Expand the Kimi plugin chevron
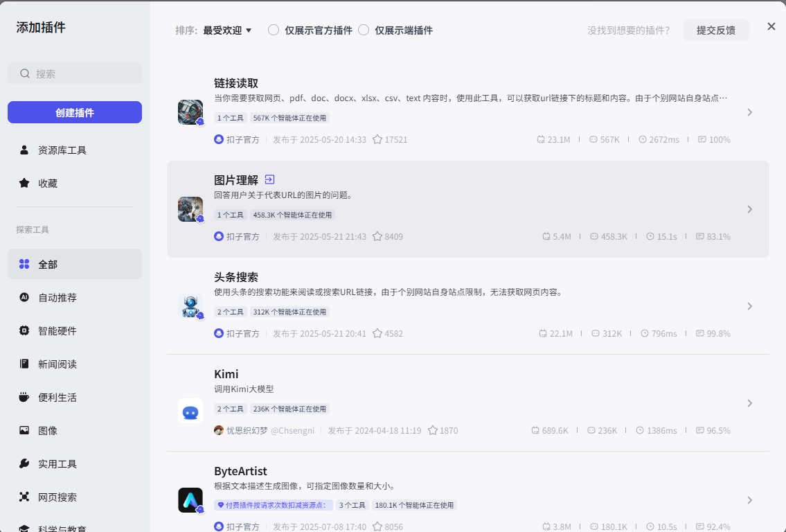The image size is (786, 532). point(750,403)
